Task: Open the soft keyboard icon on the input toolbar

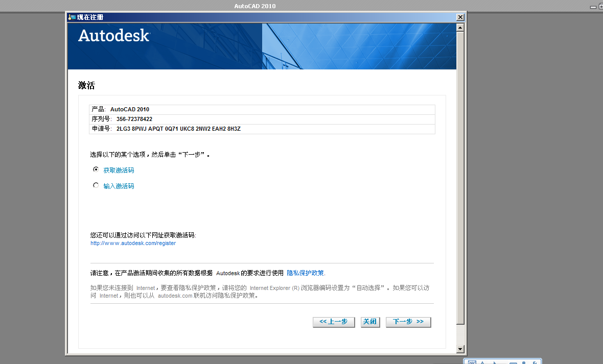Action: tap(513, 363)
